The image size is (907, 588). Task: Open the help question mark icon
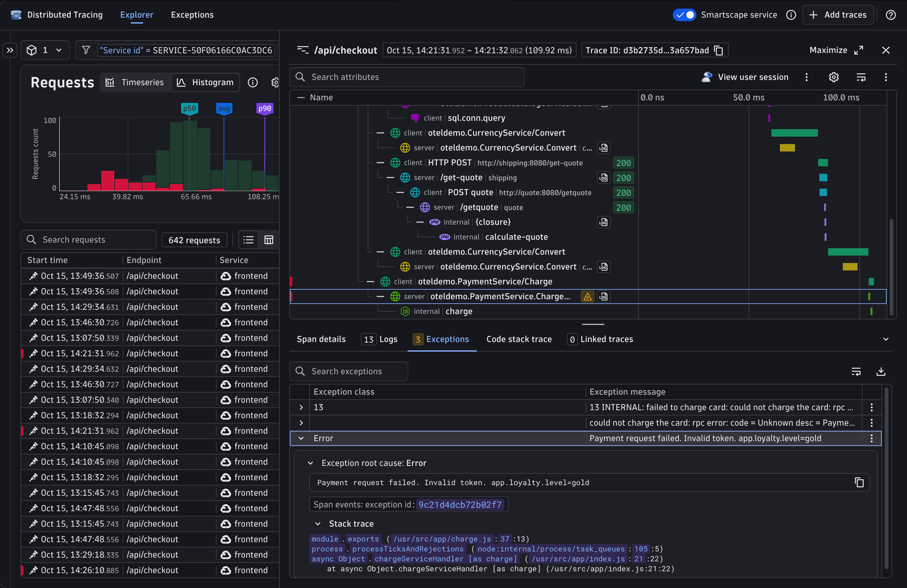point(891,15)
